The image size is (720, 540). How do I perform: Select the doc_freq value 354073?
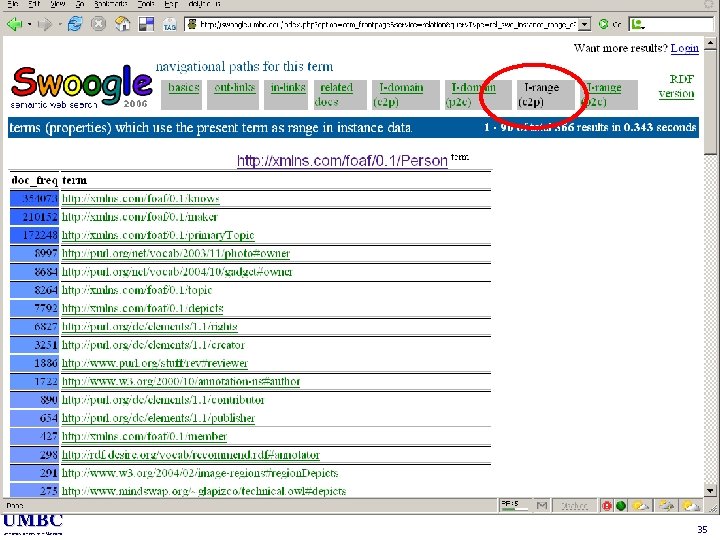(x=34, y=198)
